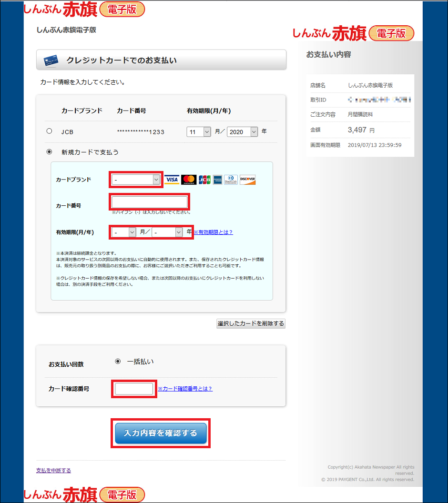Open the カードブランド dropdown
Image resolution: width=448 pixels, height=503 pixels.
(x=136, y=180)
